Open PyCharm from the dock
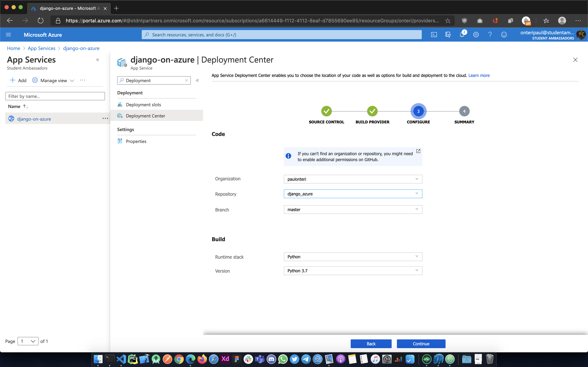588x367 pixels. (x=133, y=359)
